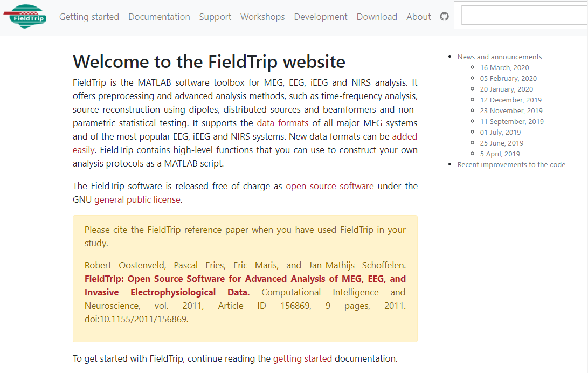Follow the 'data formats' link
The image size is (588, 373).
[282, 123]
